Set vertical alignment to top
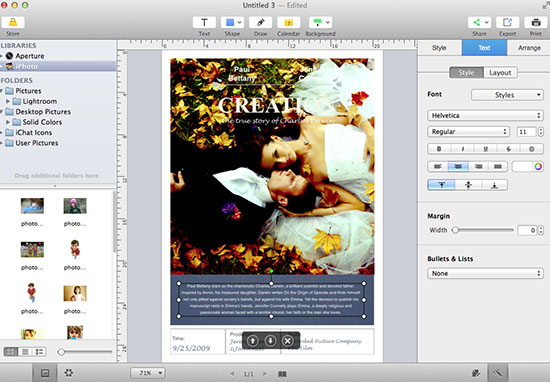550x382 pixels. 442,185
